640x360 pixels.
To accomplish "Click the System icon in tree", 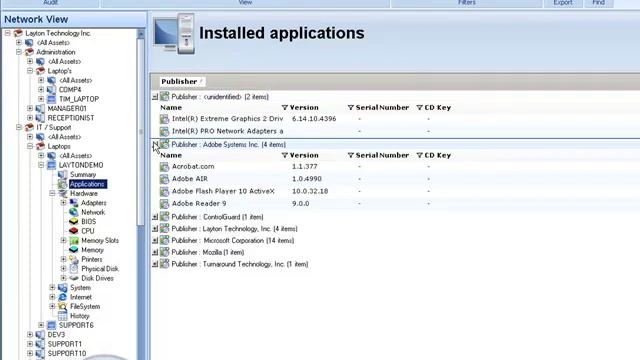I will 62,288.
